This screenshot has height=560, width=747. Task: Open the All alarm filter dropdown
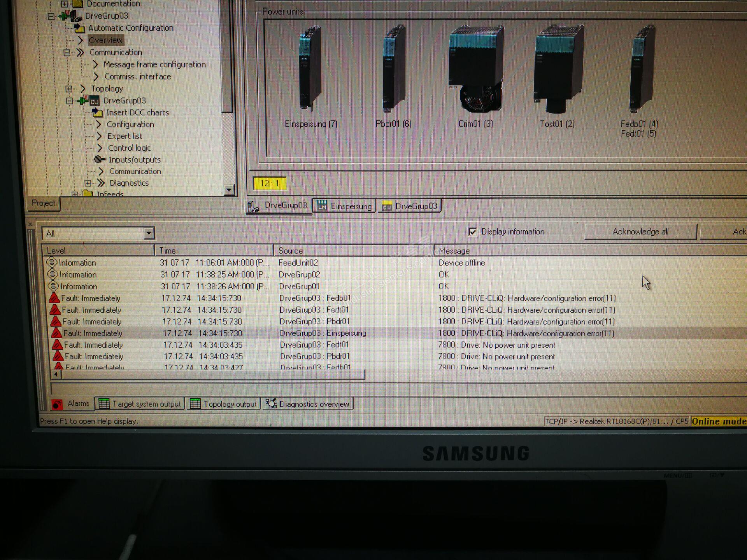click(x=149, y=233)
